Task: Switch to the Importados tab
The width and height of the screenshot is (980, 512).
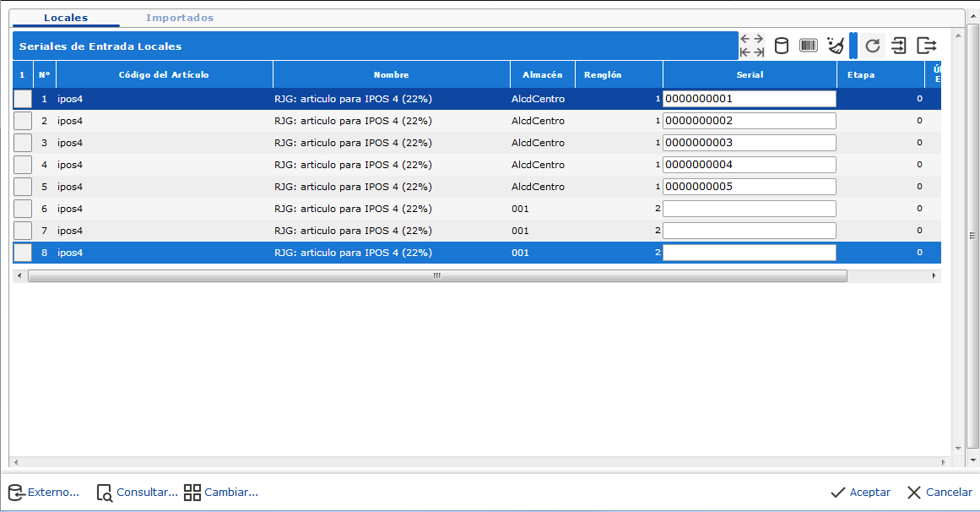Action: [x=180, y=18]
